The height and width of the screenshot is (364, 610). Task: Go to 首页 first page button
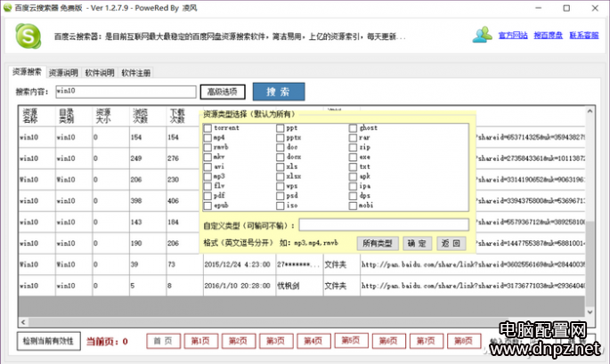pos(163,341)
